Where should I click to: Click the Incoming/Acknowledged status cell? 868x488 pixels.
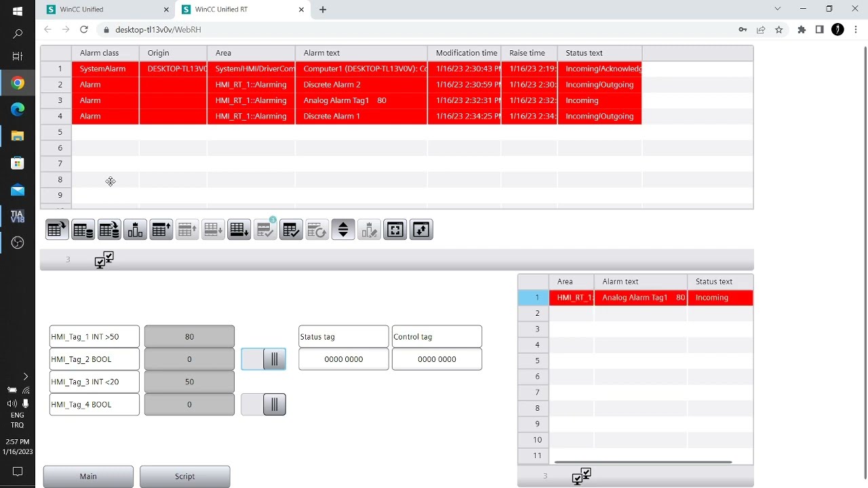600,68
